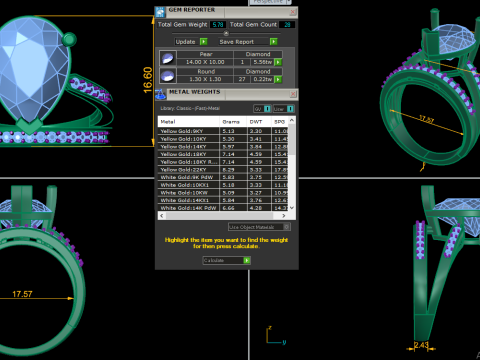Click the Metal Weights panel scale icon
480x360 pixels.
click(160, 94)
